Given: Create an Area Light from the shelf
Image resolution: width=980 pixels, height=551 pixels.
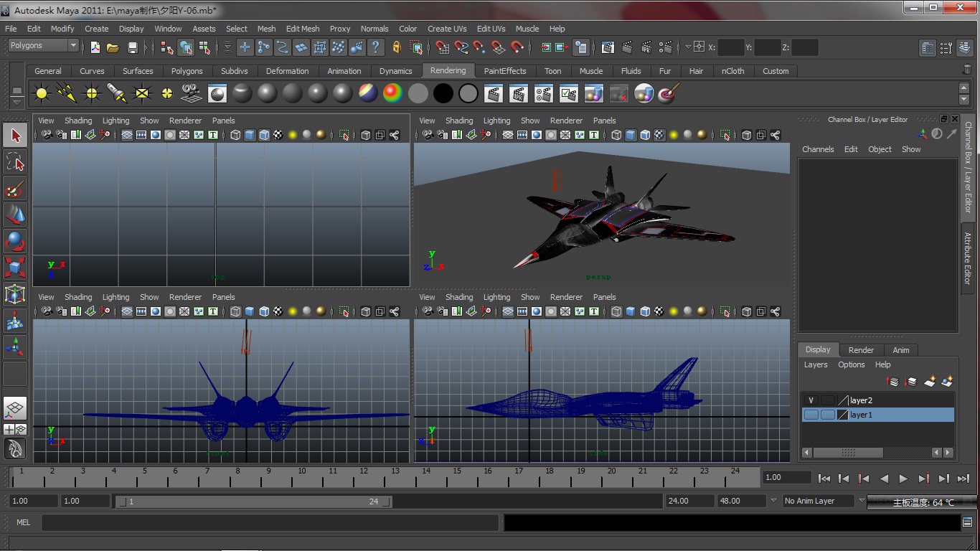Looking at the screenshot, I should pyautogui.click(x=142, y=93).
